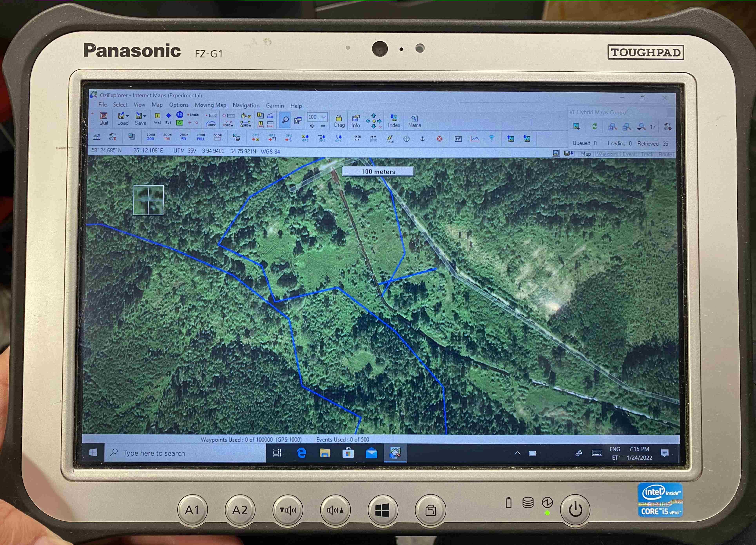The width and height of the screenshot is (756, 545).
Task: Open File Explorer from the taskbar
Action: coord(325,453)
